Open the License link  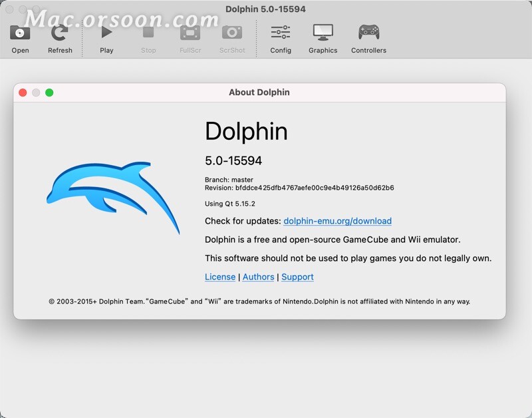click(x=220, y=277)
